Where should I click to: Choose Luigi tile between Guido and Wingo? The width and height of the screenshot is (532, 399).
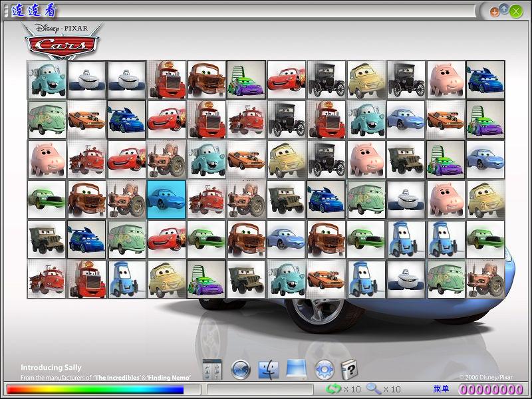(166, 279)
